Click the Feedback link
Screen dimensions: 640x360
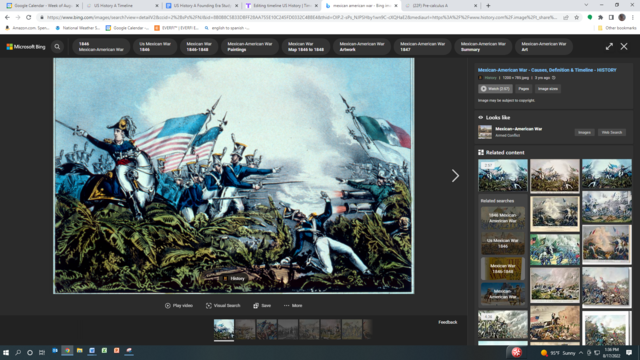447,322
